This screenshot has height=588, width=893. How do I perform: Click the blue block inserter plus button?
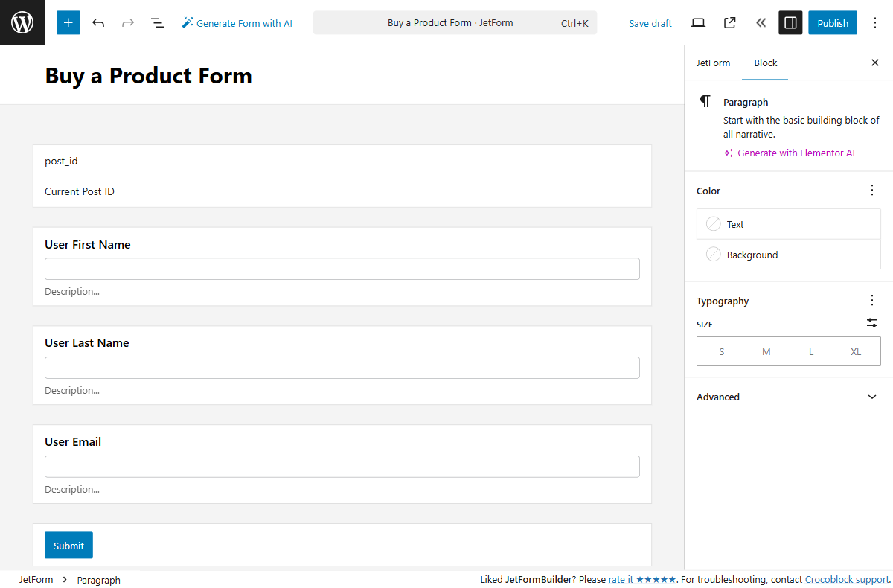(x=68, y=23)
